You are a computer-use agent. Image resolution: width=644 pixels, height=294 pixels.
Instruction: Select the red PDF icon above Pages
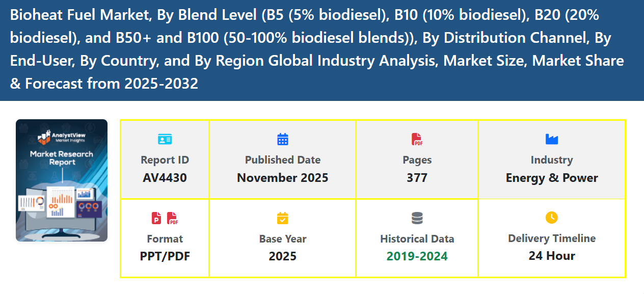coord(417,139)
